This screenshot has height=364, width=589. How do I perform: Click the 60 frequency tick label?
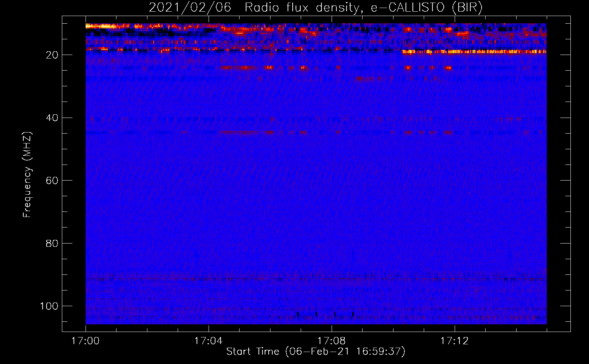click(x=52, y=181)
